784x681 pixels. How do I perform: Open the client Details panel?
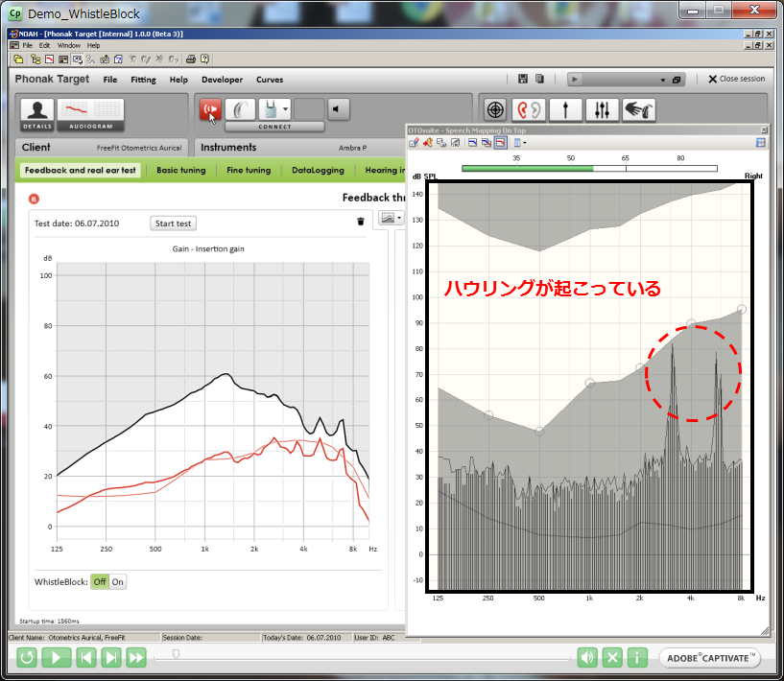(37, 114)
